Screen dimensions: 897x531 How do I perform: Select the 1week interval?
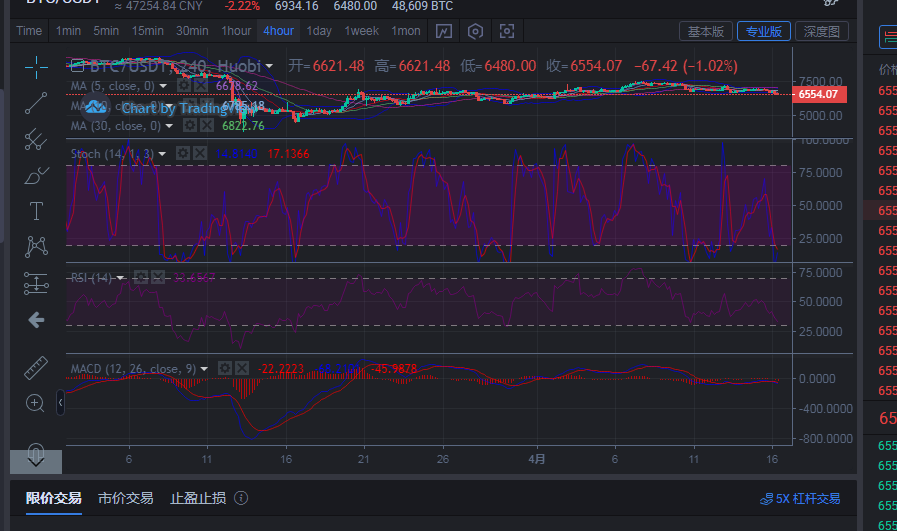(362, 31)
